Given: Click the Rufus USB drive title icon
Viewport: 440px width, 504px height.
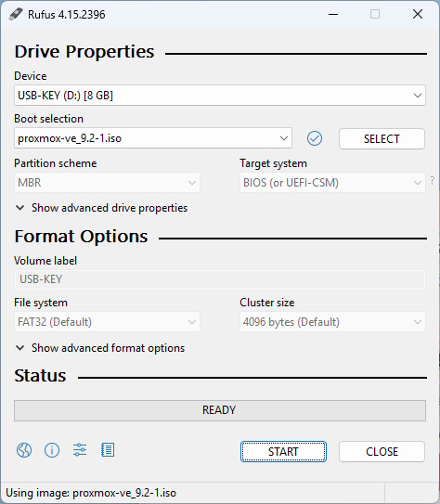Looking at the screenshot, I should click(x=16, y=14).
